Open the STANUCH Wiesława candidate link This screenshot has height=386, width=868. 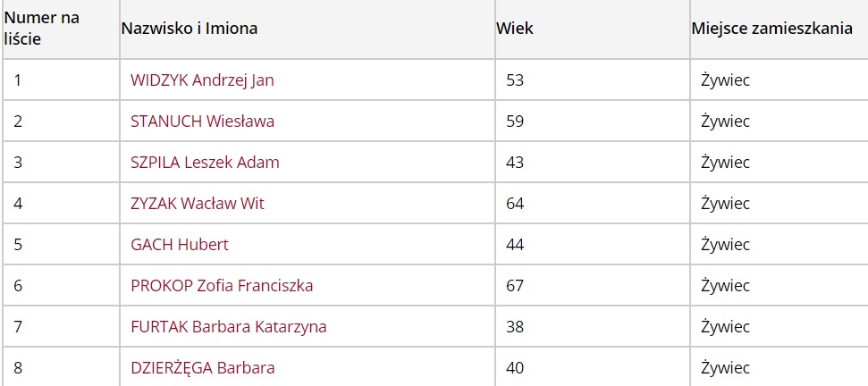(202, 122)
